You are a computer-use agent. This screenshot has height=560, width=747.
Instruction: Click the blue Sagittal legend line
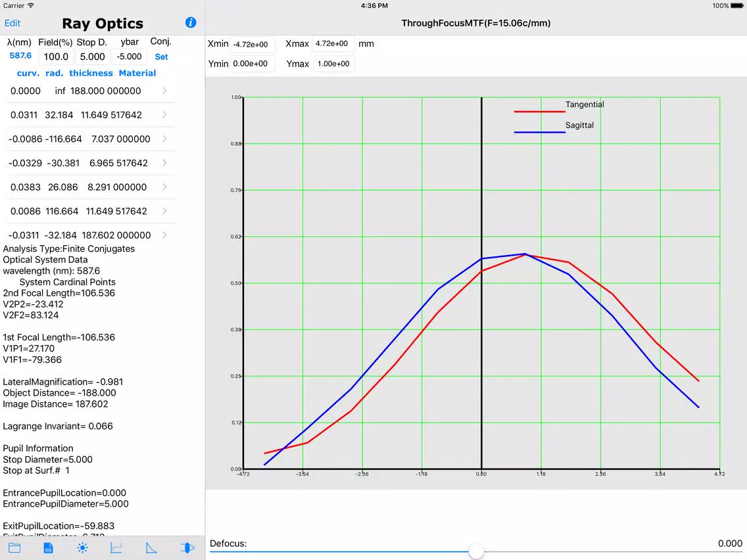539,132
